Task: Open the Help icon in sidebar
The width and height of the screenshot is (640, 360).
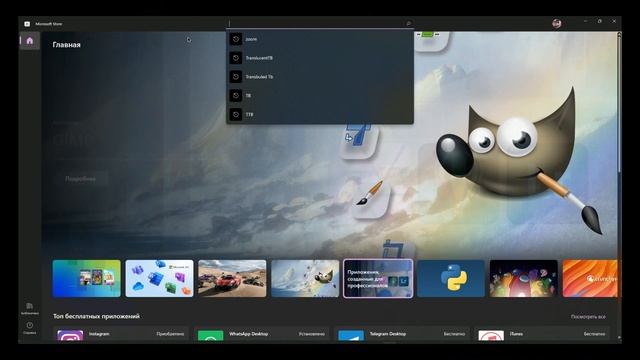Action: coord(29,328)
